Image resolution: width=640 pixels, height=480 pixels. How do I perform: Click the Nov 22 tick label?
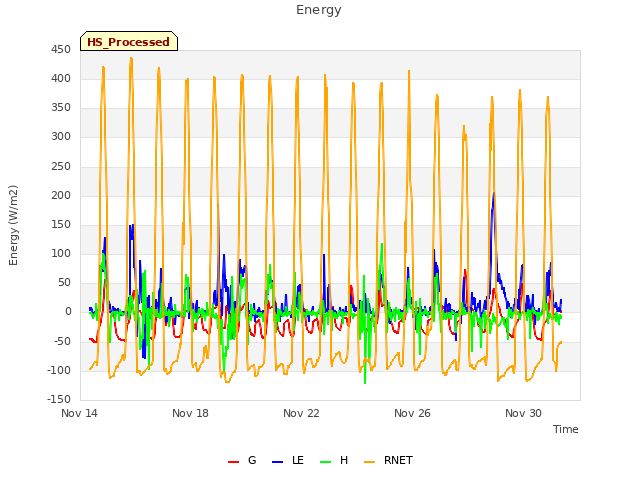(301, 413)
